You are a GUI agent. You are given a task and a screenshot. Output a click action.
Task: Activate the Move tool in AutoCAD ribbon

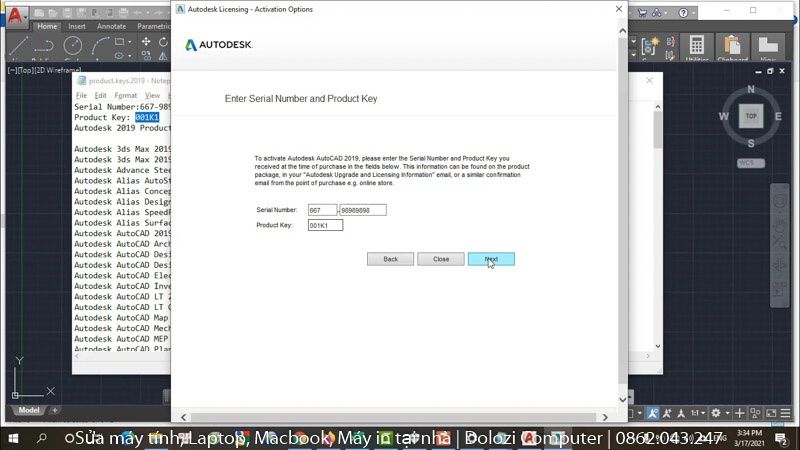point(146,41)
